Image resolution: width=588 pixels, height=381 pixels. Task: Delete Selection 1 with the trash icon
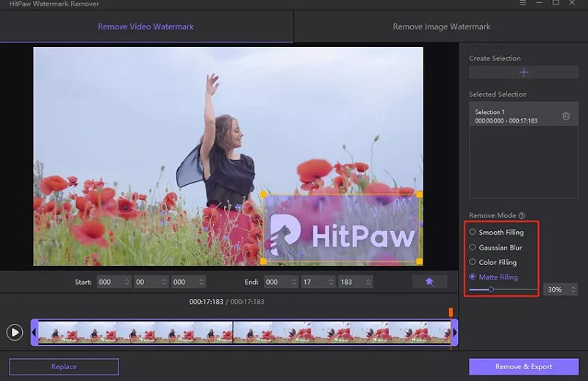566,116
